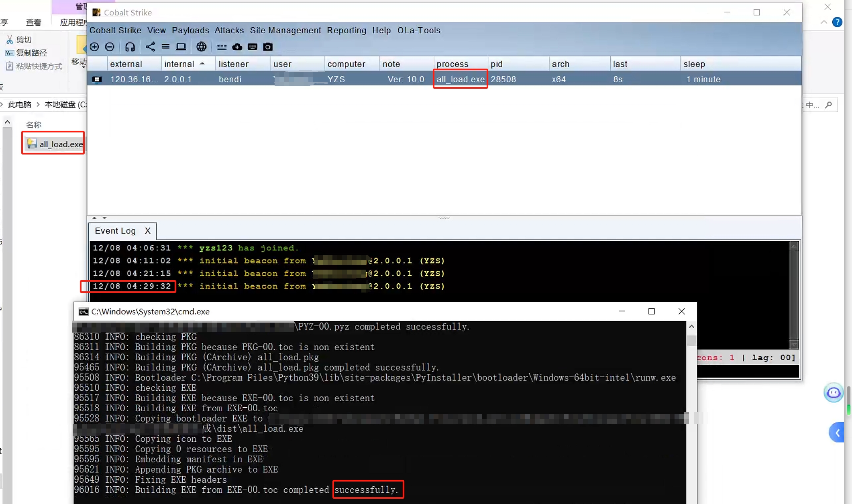Click the Event Log scrollbar down arrow

point(794,345)
